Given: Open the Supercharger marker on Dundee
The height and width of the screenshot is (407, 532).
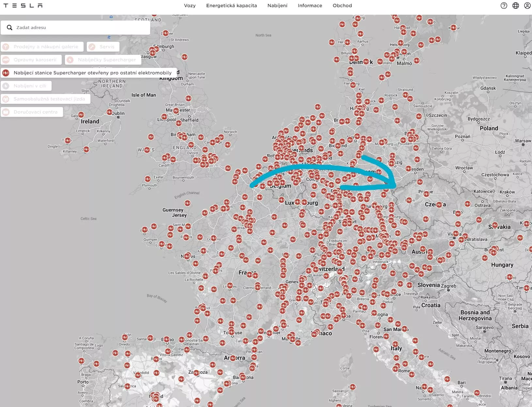Looking at the screenshot, I should (166, 33).
